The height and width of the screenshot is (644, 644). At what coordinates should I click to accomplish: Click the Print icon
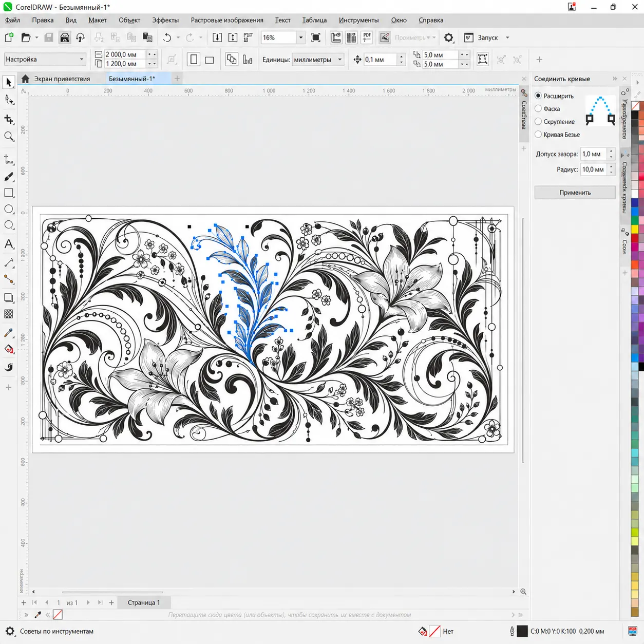click(65, 37)
